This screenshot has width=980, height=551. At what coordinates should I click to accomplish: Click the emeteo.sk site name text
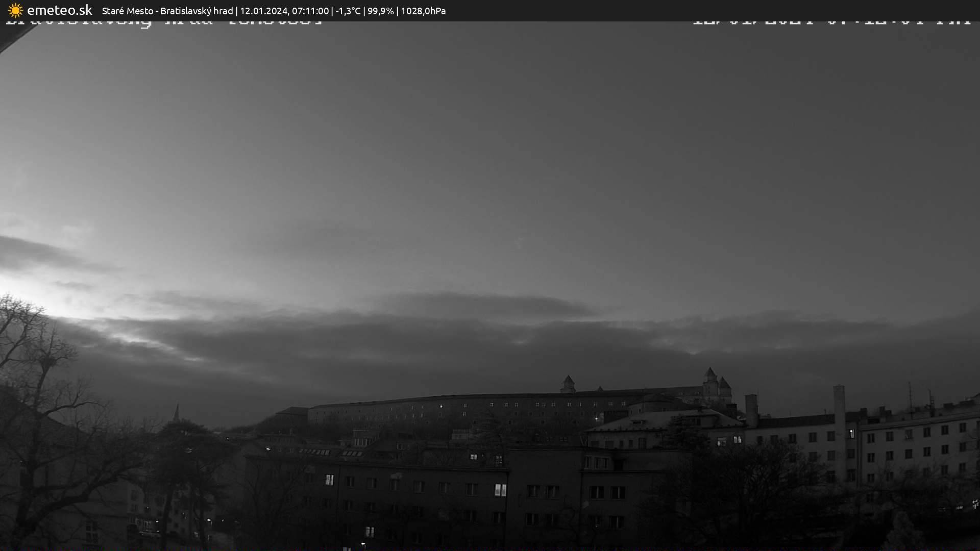tap(59, 10)
